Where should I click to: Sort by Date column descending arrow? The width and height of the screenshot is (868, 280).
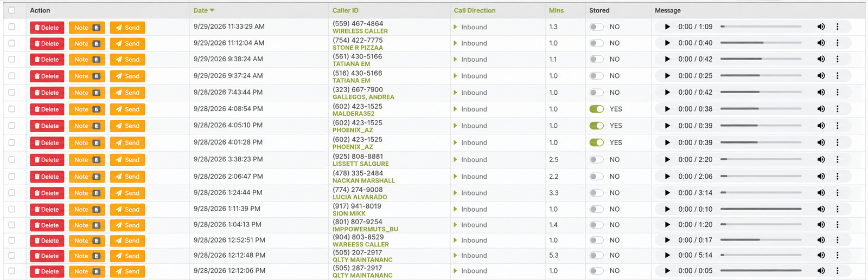(x=212, y=10)
